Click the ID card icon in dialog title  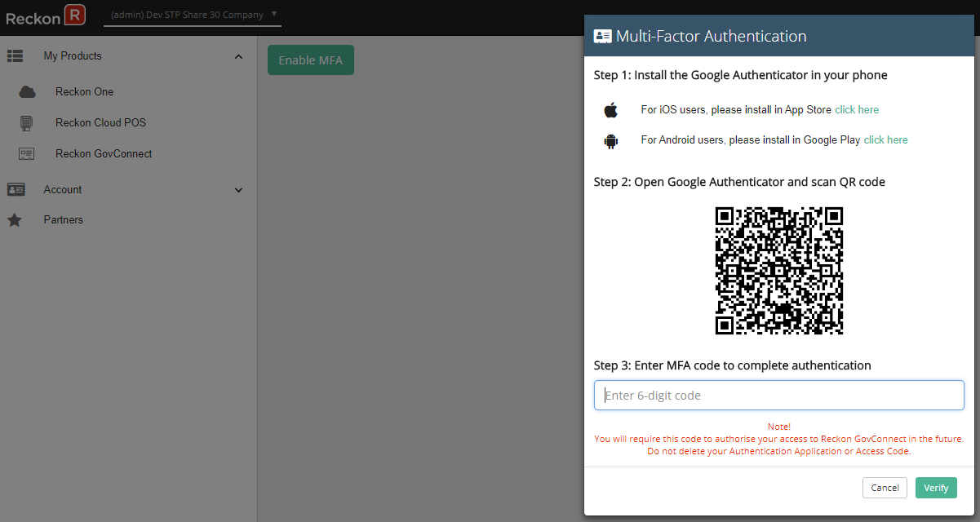[602, 36]
